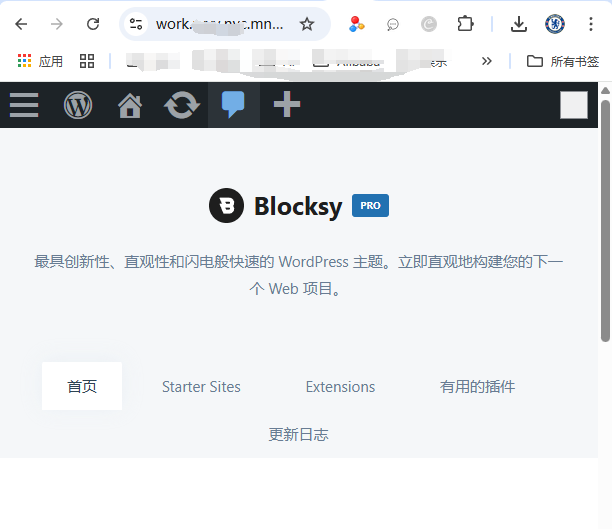
Task: Show more bookmarks with the chevron
Action: [486, 61]
